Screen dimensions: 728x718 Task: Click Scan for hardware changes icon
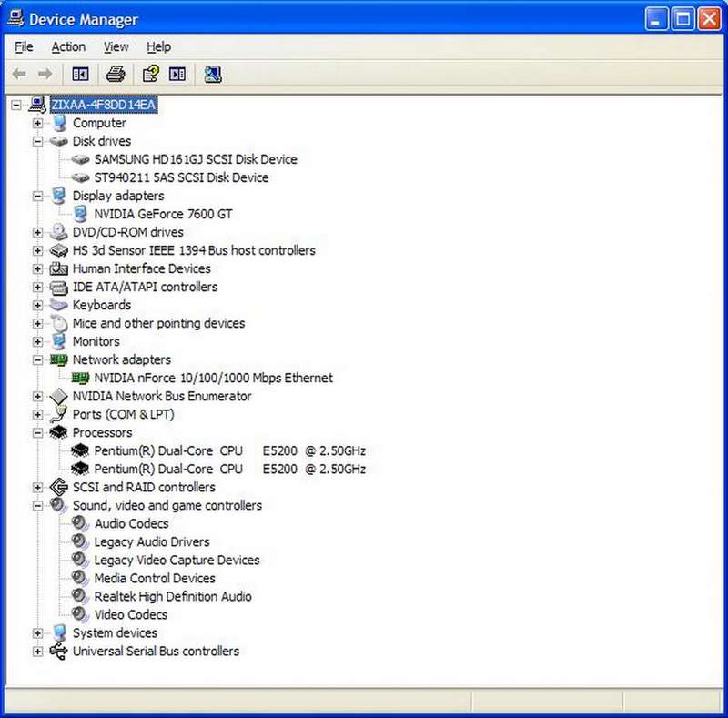[213, 75]
